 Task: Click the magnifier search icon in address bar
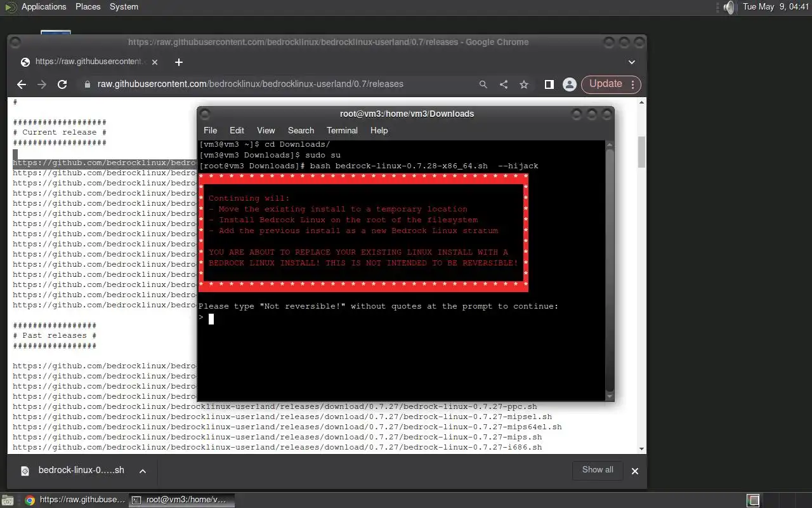pos(483,84)
